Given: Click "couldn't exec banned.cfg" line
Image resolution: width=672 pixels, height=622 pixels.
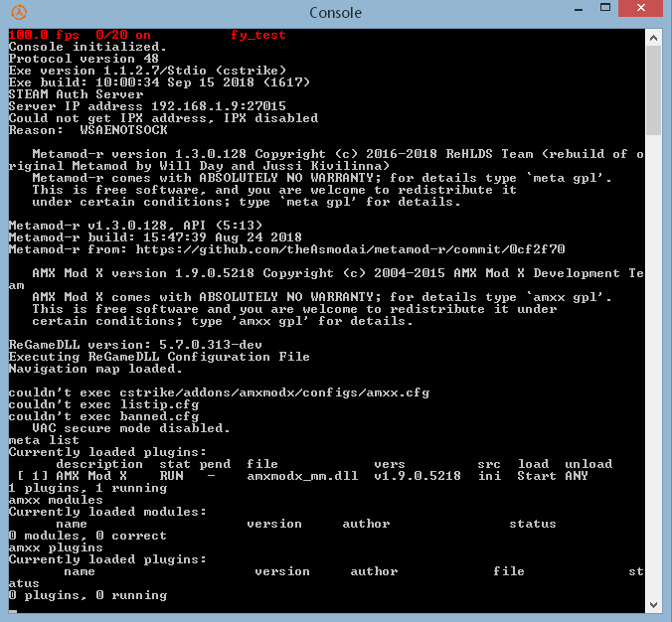Looking at the screenshot, I should (x=103, y=416).
